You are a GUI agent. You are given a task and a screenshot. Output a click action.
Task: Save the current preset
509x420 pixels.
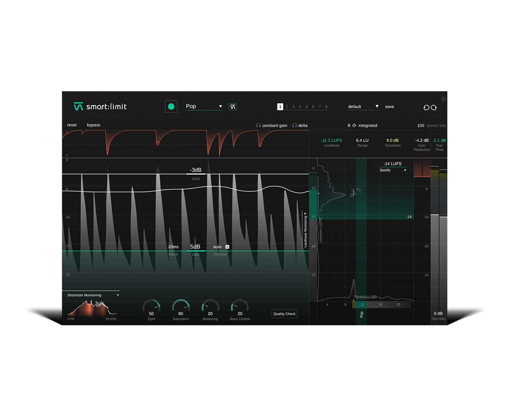(389, 107)
